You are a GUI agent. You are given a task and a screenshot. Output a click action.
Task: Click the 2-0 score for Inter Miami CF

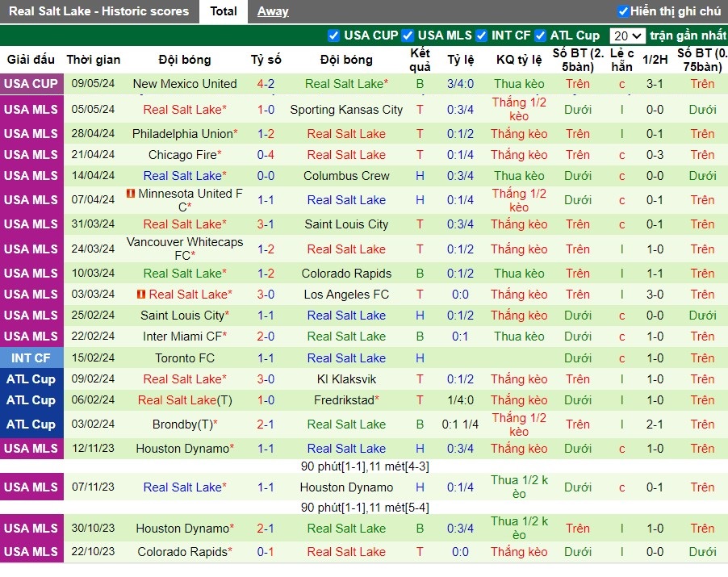pos(266,337)
